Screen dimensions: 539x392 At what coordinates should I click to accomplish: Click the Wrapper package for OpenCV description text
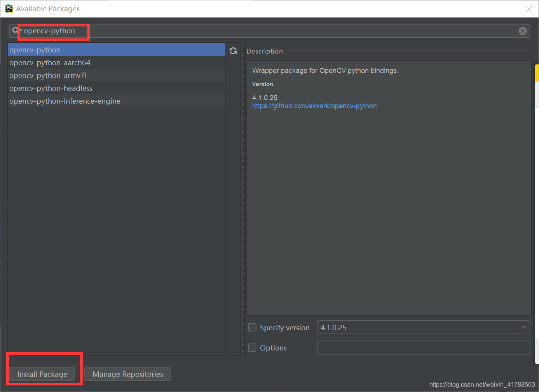(325, 71)
